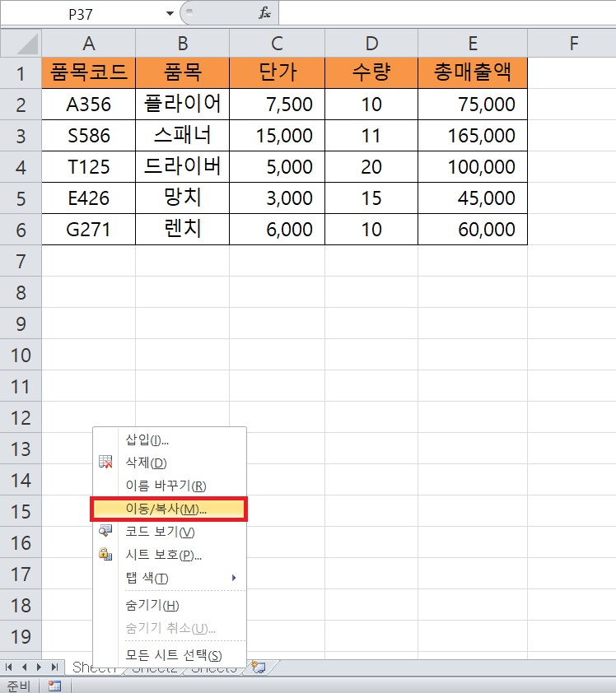Choose 코드 보기(V) from context menu
616x693 pixels.
coord(170,532)
